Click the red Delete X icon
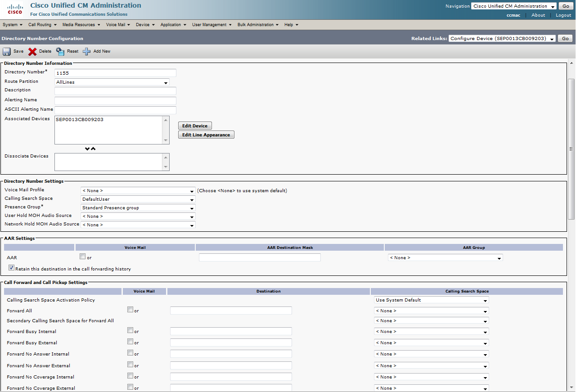Screen dimensions: 576x392 (x=32, y=51)
